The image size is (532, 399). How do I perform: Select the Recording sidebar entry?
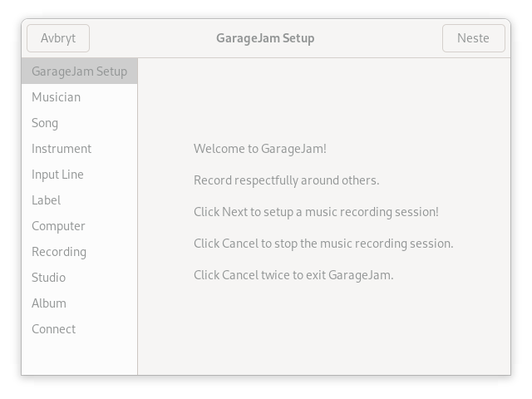coord(59,252)
